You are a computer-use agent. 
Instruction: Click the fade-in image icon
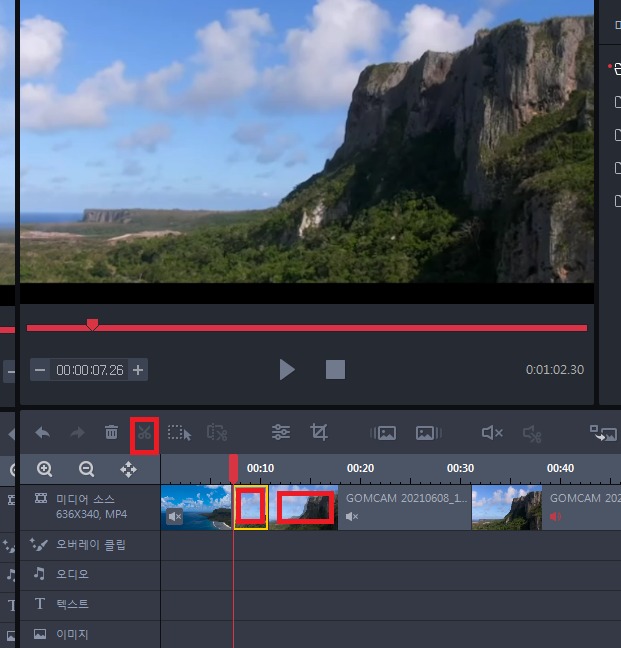click(383, 433)
